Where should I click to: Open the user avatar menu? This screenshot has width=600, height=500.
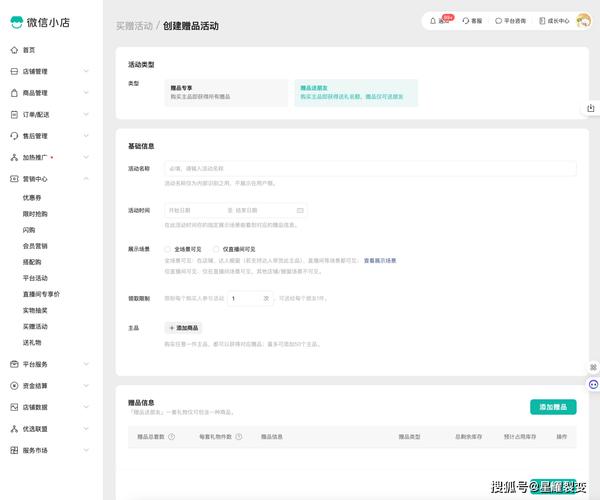(583, 21)
